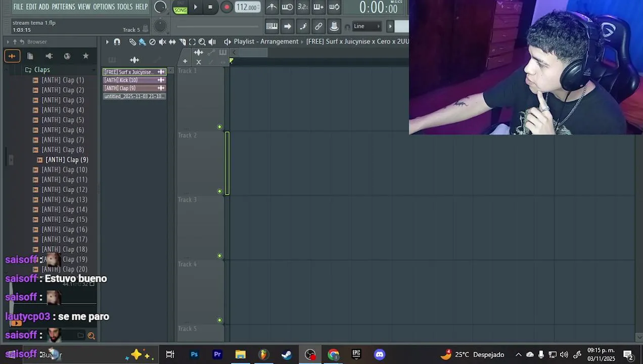
Task: Click the 112.000 tempo field
Action: [x=247, y=7]
